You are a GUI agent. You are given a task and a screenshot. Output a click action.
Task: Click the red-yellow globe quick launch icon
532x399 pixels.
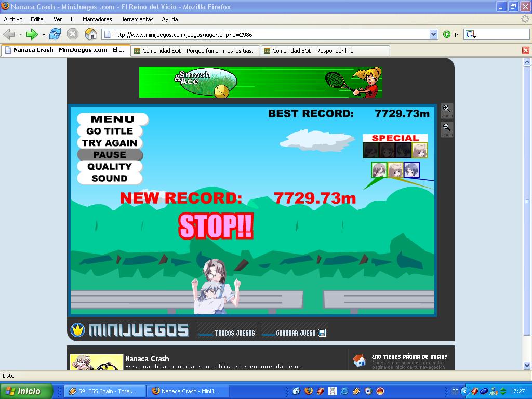pyautogui.click(x=380, y=391)
